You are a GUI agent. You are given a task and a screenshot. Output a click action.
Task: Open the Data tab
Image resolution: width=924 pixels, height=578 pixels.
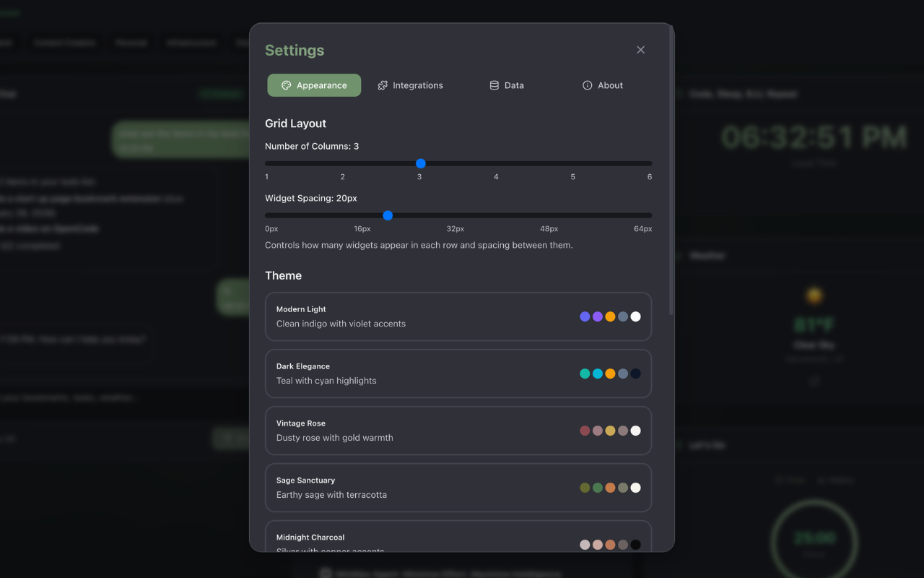point(507,85)
